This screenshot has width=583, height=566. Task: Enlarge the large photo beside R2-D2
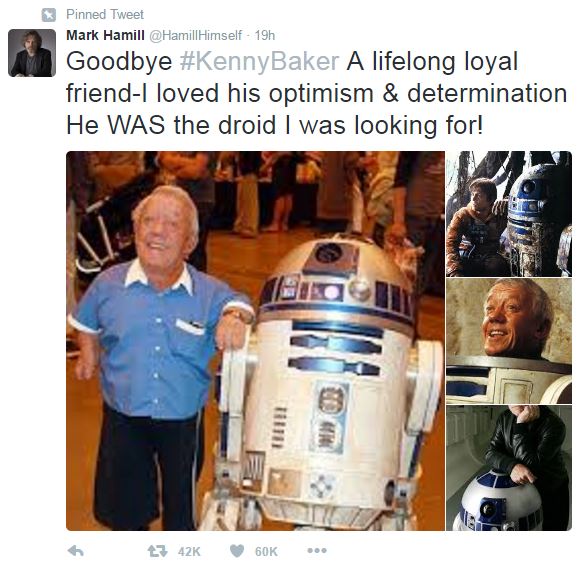click(x=255, y=341)
